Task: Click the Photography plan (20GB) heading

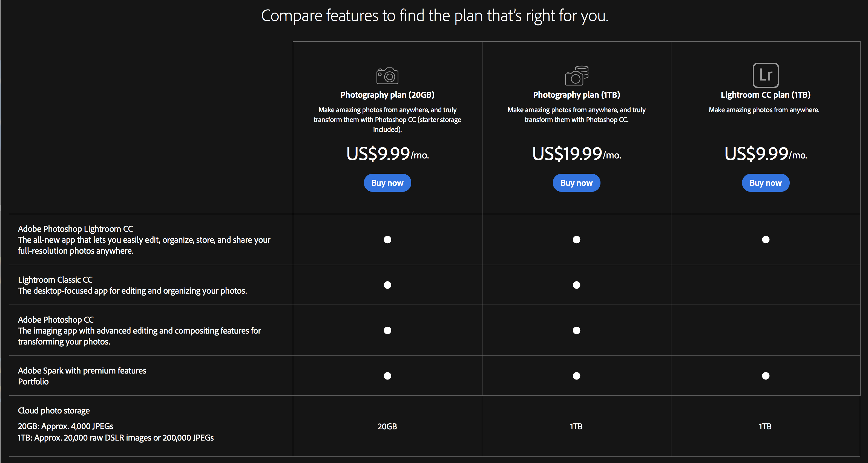Action: point(387,95)
